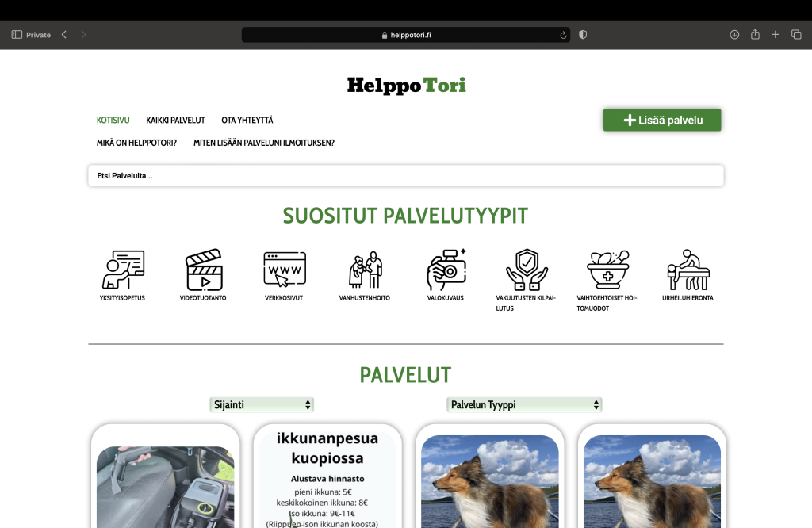Viewport: 812px width, 528px height.
Task: Expand the Sijainti location dropdown
Action: pyautogui.click(x=262, y=405)
